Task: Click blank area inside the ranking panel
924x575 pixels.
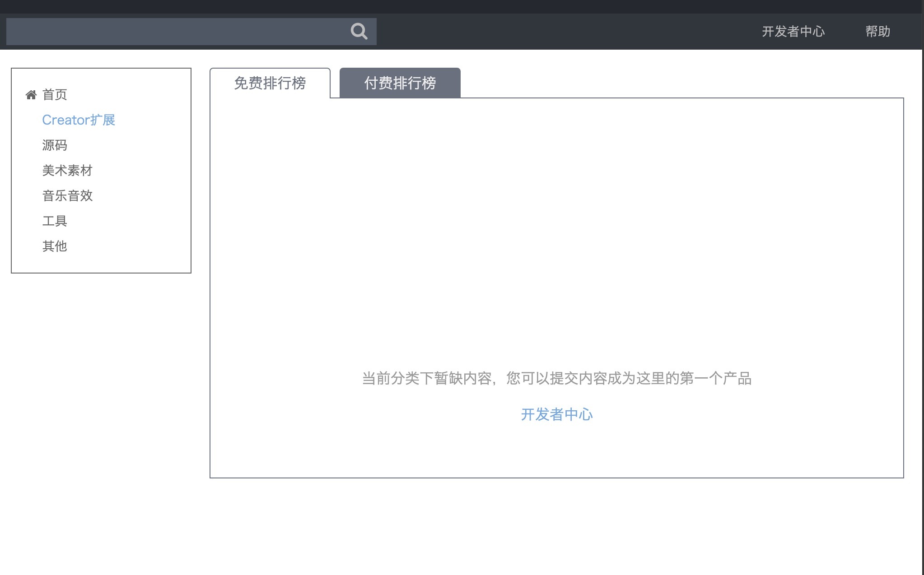Action: (556, 226)
